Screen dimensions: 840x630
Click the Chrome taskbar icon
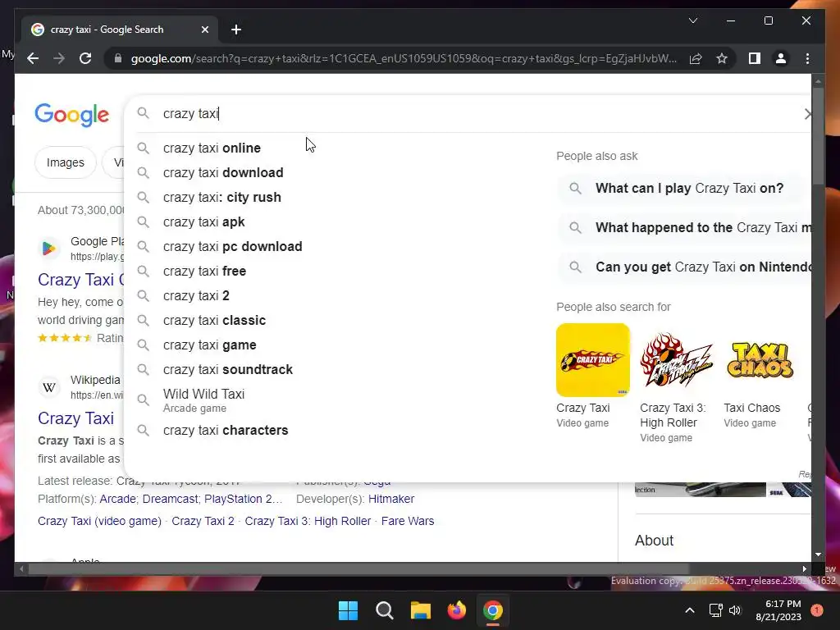coord(493,610)
